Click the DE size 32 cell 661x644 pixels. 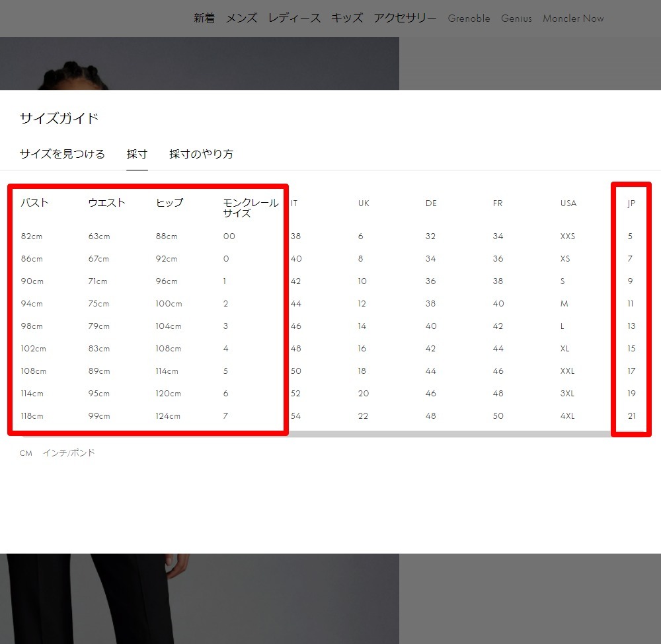430,236
